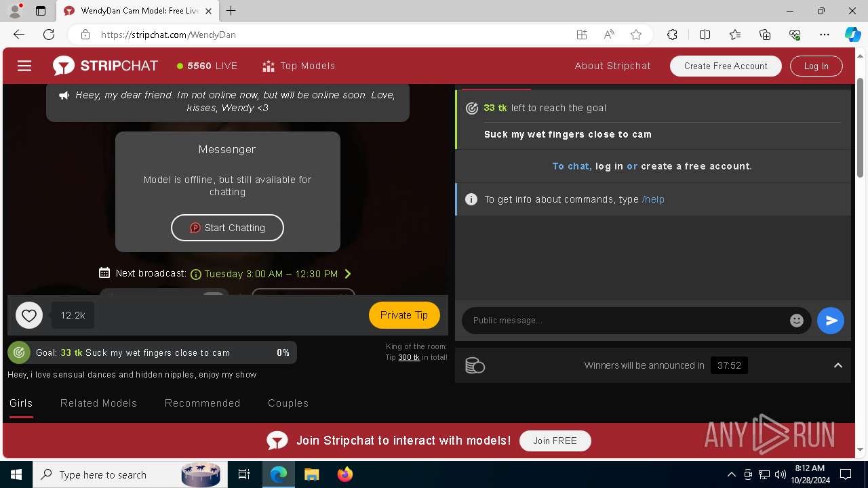The image size is (868, 488).
Task: Open the Windows Start menu
Action: (x=16, y=474)
